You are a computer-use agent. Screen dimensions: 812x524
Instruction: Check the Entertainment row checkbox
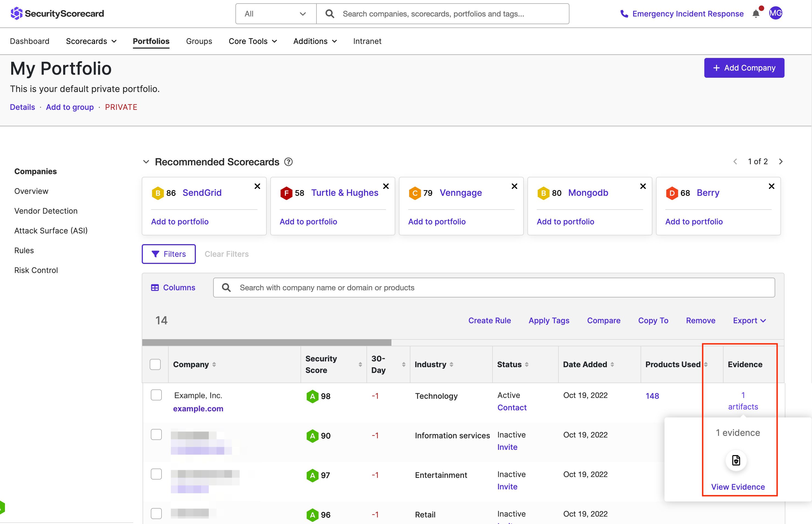click(x=156, y=474)
